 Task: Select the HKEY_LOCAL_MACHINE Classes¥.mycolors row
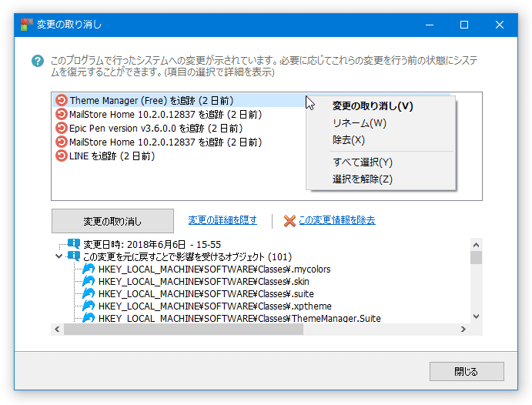point(214,269)
